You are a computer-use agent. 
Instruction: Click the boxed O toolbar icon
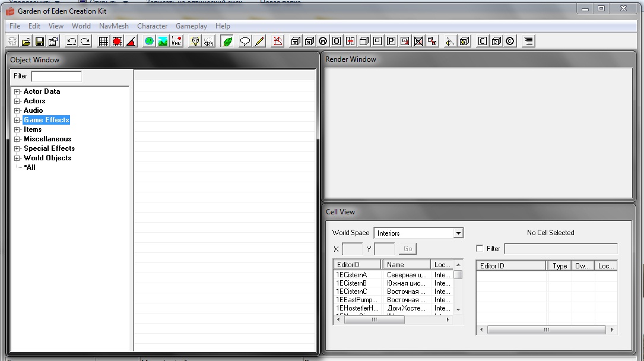337,41
